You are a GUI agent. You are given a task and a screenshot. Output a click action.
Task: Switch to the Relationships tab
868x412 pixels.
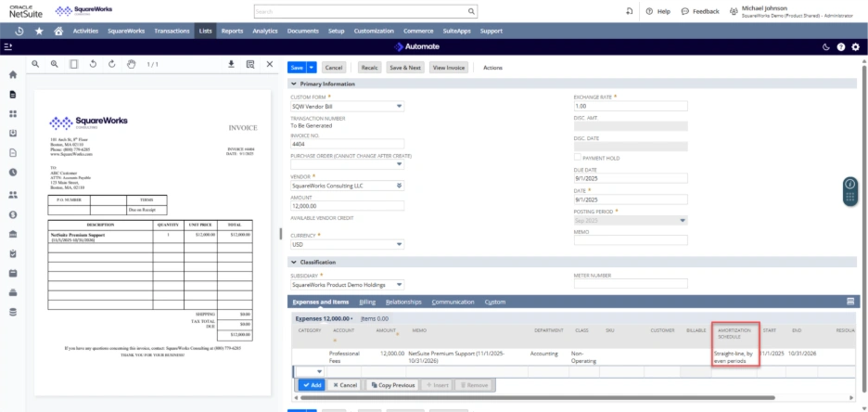[403, 302]
